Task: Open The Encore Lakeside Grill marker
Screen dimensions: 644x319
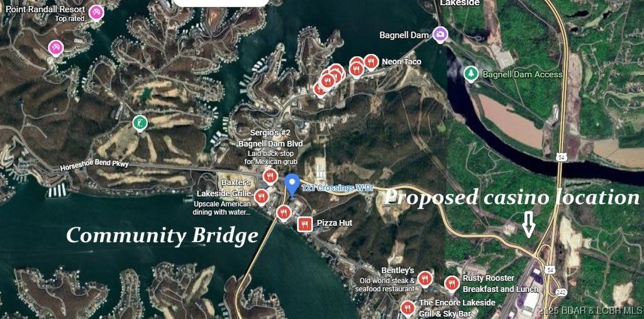Action: point(408,308)
